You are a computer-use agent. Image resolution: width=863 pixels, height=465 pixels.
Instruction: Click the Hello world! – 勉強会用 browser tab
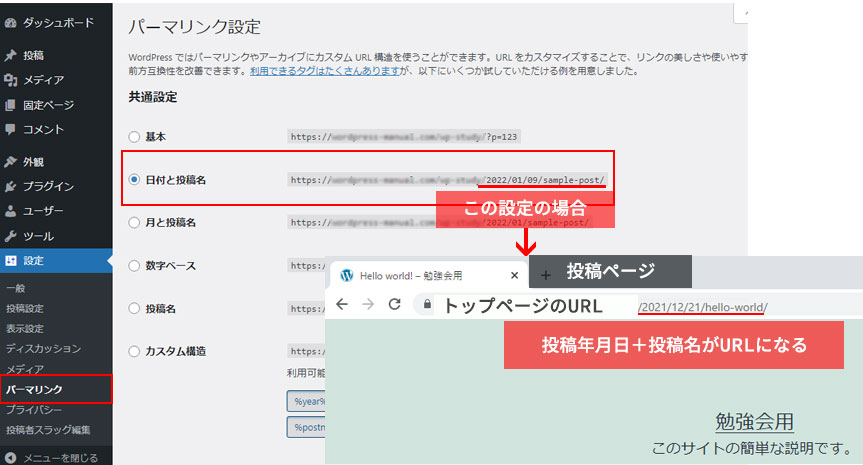coord(428,275)
